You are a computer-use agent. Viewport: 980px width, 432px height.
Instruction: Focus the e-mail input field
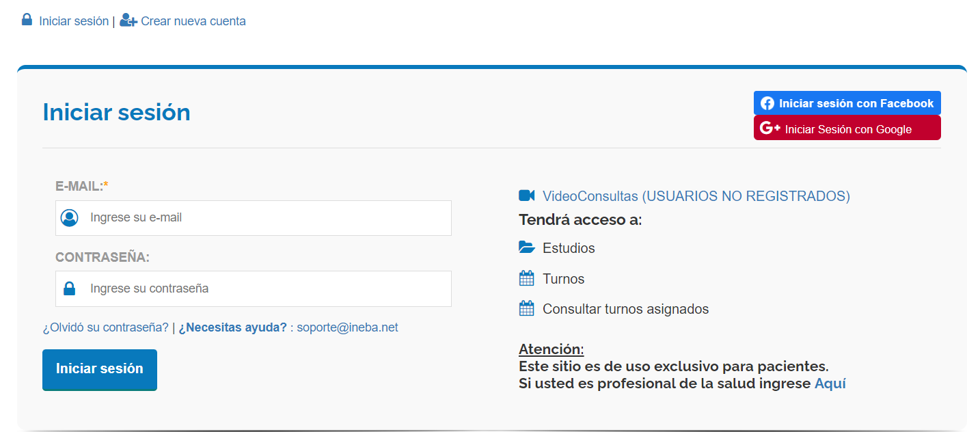click(267, 218)
